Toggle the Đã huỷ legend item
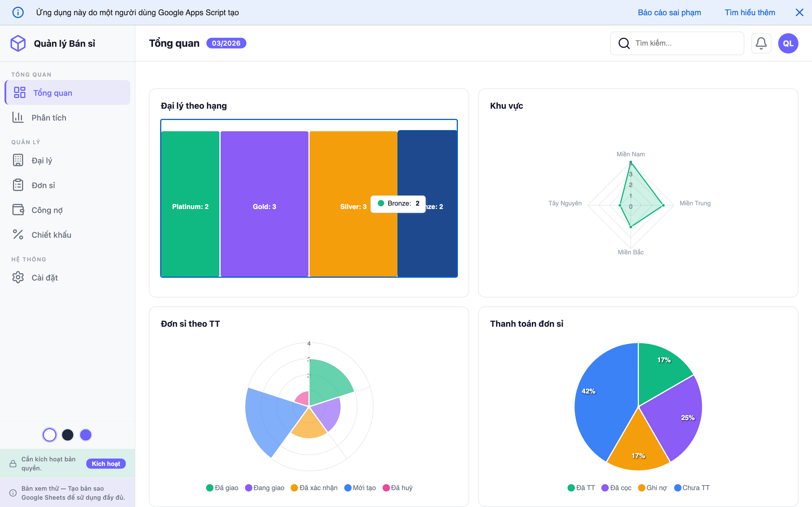Viewport: 812px width, 507px height. pyautogui.click(x=398, y=488)
